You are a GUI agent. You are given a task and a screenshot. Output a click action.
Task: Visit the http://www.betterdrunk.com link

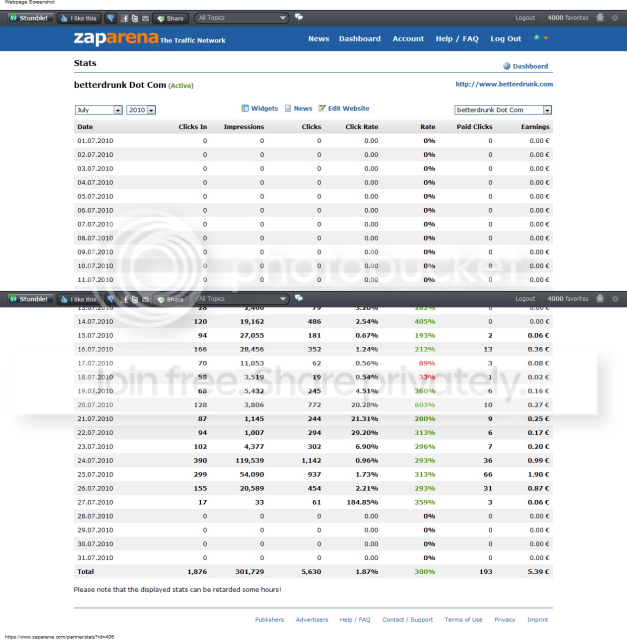504,84
